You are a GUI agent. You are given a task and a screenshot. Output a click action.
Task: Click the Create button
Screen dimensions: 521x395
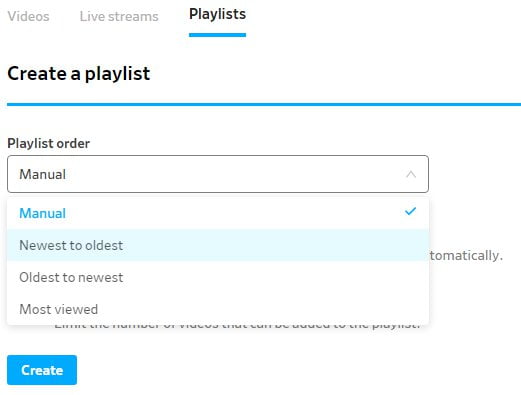[42, 370]
